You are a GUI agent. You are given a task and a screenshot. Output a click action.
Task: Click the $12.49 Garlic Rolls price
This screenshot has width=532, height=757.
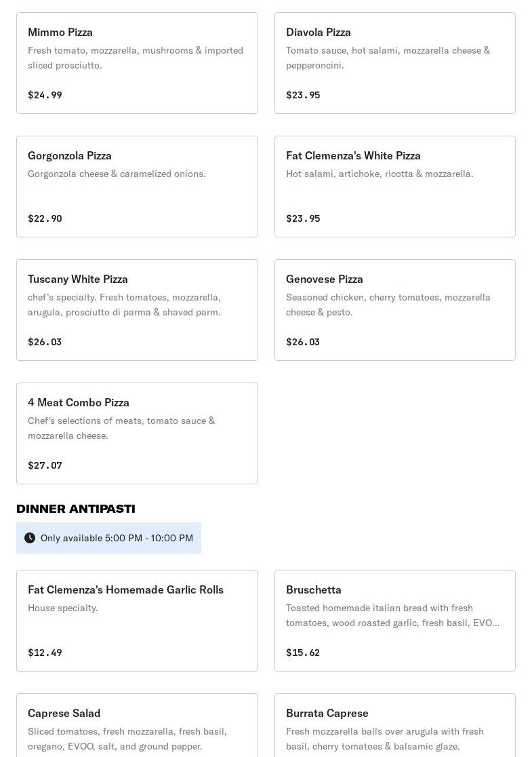pos(45,653)
